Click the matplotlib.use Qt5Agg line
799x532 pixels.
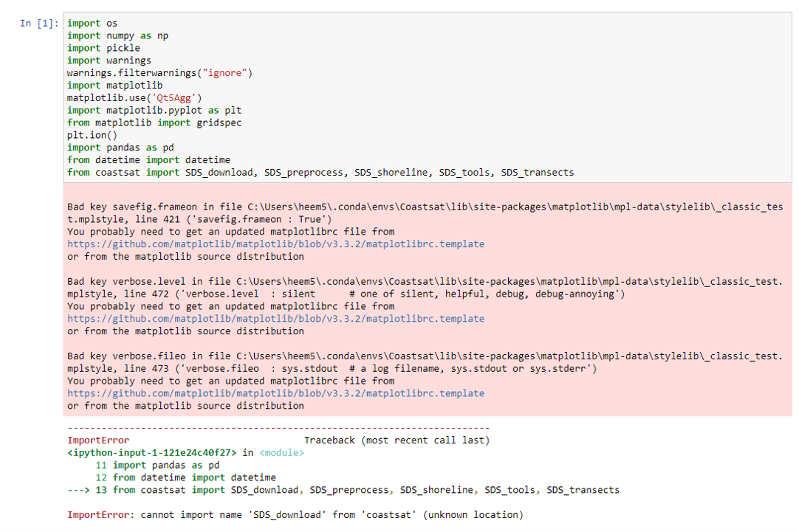(133, 97)
